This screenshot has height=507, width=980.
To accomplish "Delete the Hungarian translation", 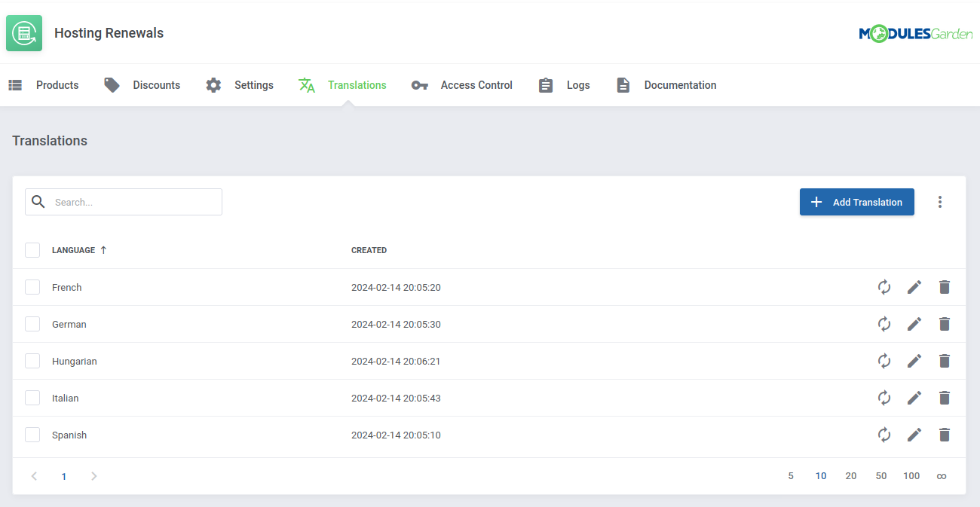I will (945, 361).
